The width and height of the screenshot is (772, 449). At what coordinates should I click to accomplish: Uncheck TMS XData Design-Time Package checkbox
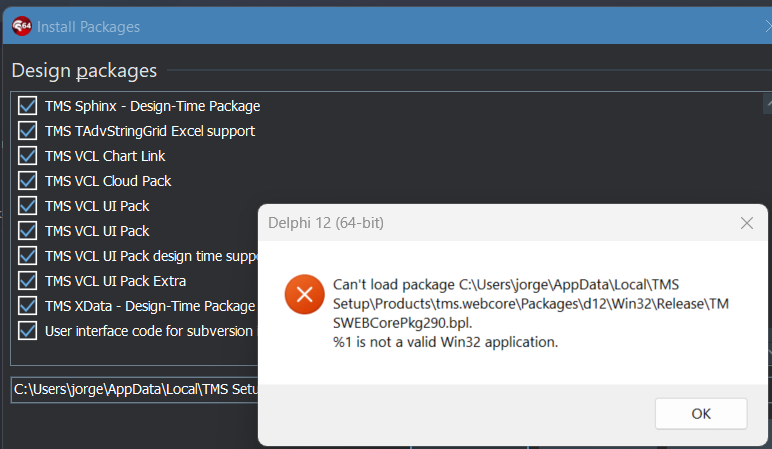[x=27, y=306]
